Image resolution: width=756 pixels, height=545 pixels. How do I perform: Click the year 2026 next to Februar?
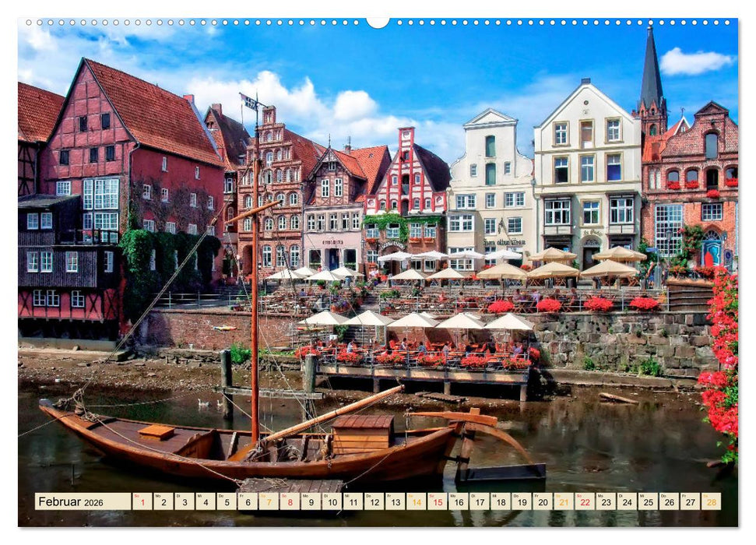pos(93,504)
